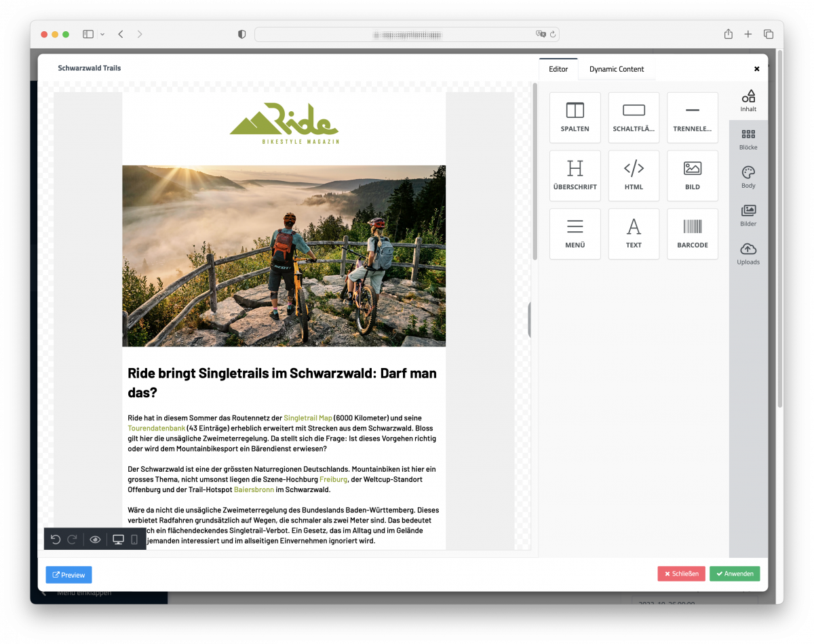Viewport: 814px width, 644px height.
Task: Close the editor dialog with X
Action: (756, 69)
